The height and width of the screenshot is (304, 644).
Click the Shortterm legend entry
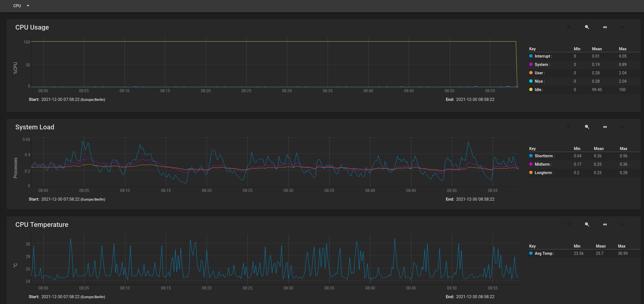coord(543,156)
